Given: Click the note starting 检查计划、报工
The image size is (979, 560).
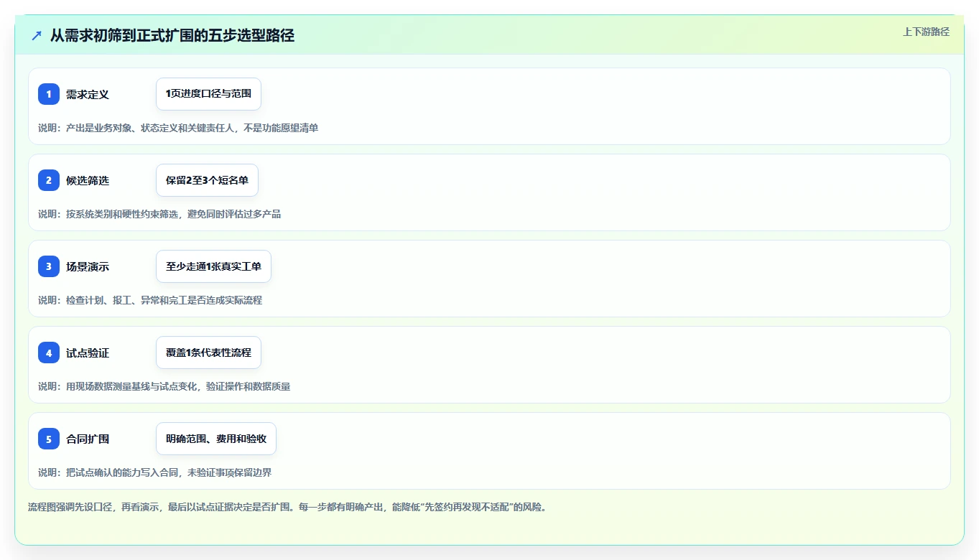Looking at the screenshot, I should tap(150, 300).
